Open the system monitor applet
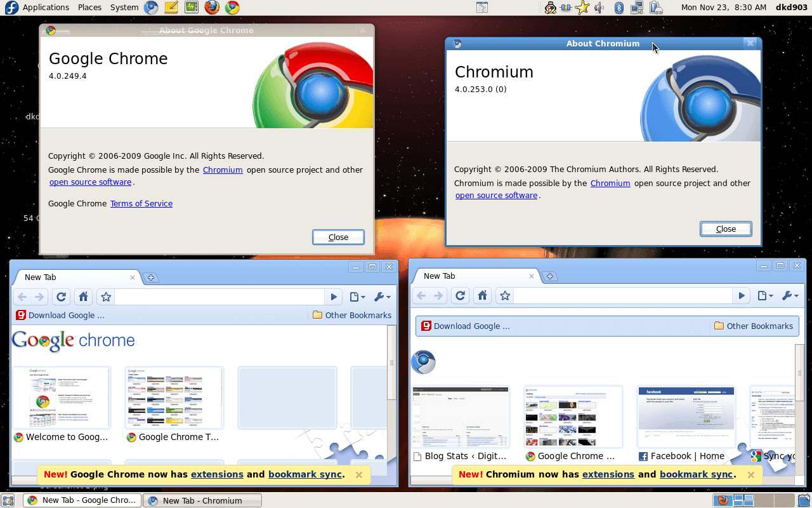 click(x=191, y=7)
